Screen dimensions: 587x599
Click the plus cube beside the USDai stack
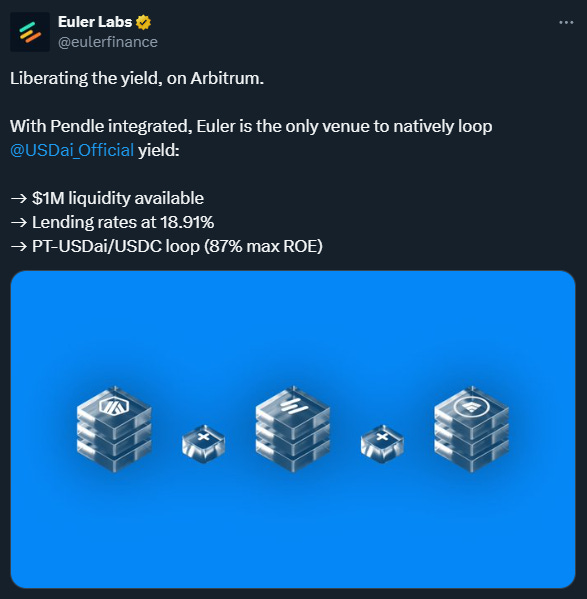point(382,444)
